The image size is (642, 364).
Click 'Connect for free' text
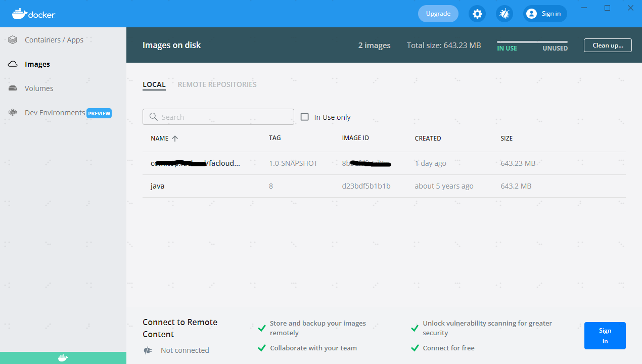[449, 348]
